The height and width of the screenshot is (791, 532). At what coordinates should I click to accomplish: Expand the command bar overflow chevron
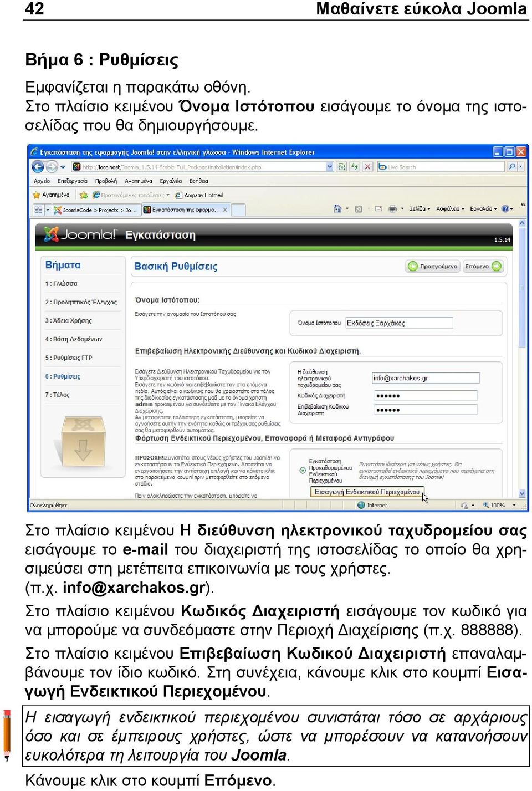[523, 205]
